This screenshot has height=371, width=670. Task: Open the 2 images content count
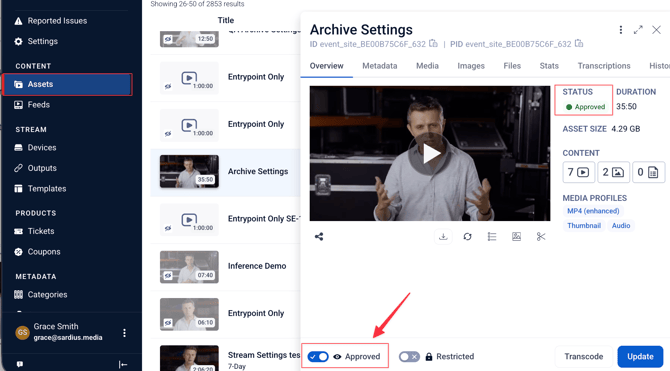tap(613, 172)
